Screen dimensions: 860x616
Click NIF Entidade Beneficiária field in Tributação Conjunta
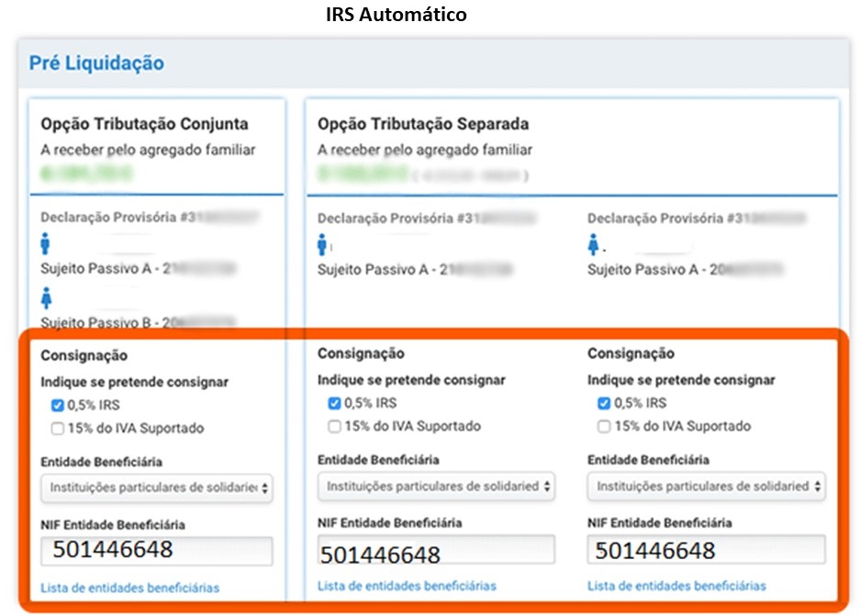coord(157,551)
